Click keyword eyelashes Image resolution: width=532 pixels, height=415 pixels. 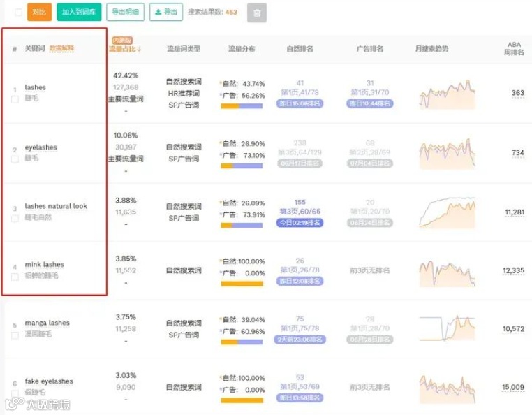pos(40,147)
